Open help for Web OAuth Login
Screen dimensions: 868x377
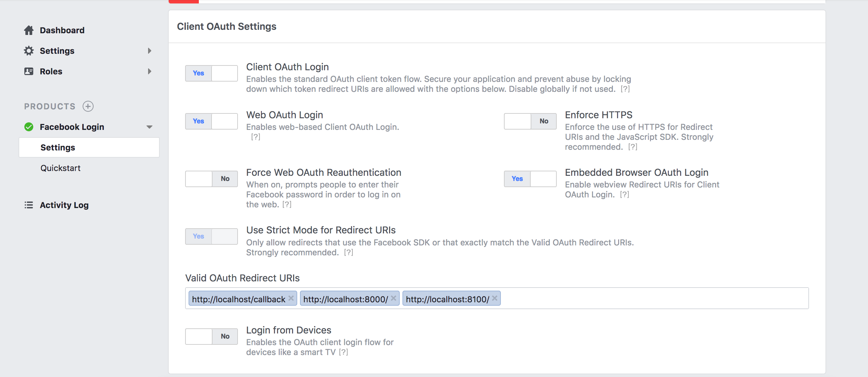(256, 137)
